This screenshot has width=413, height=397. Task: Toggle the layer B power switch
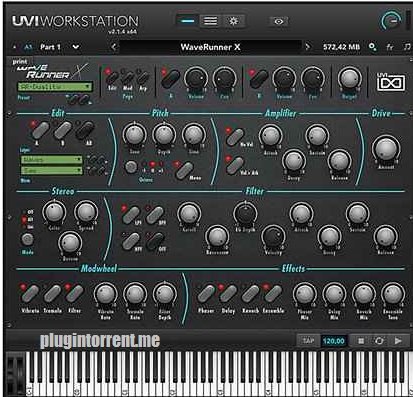[259, 79]
